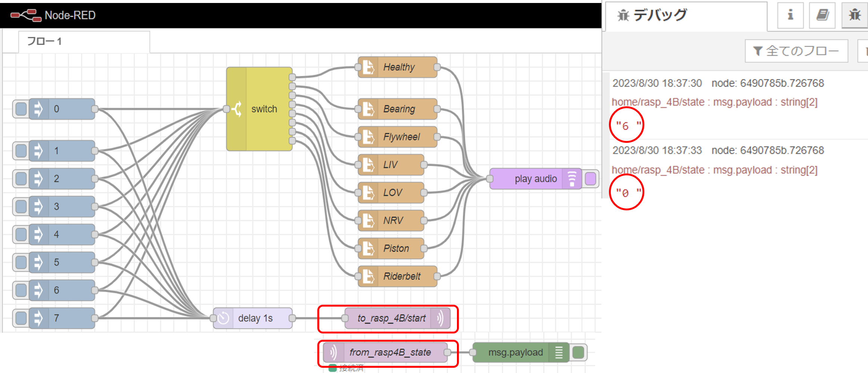Select inject node 4 arrow icon
This screenshot has height=373, width=868.
tap(38, 234)
